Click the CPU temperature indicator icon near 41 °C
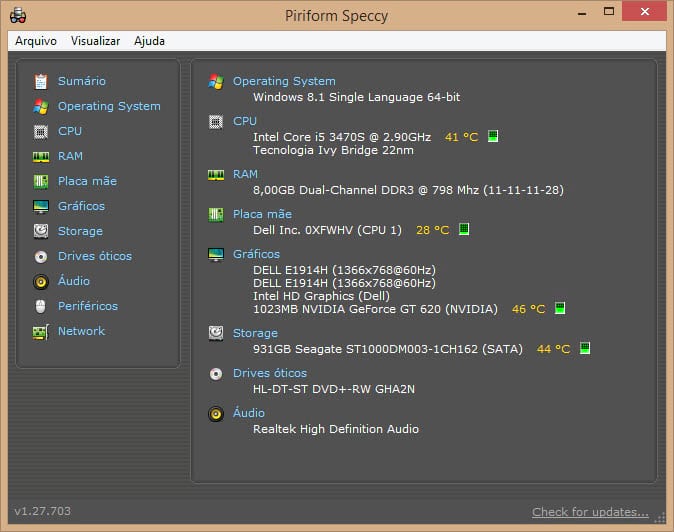This screenshot has height=532, width=674. [x=493, y=136]
